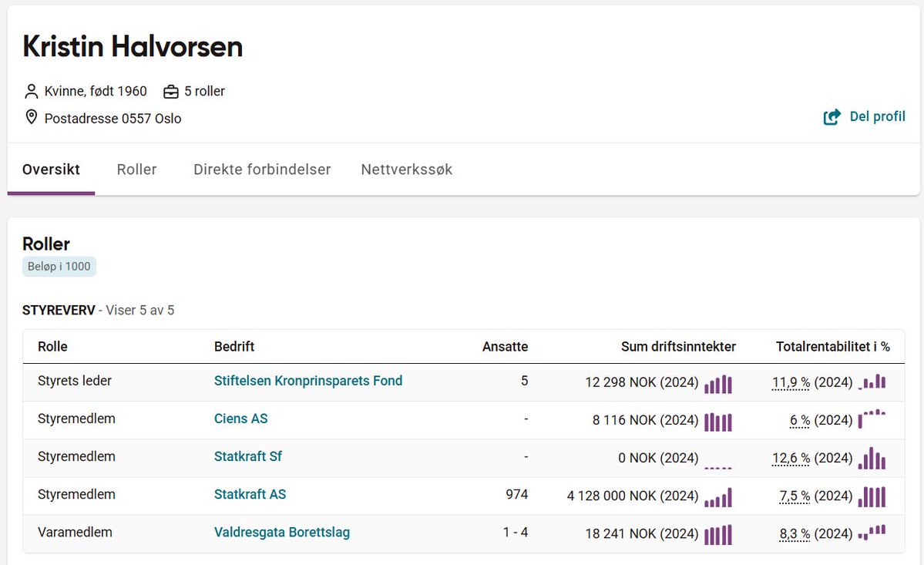Click the person icon beside Kvinne, født 1960
Screen dimensions: 924x565
(x=32, y=91)
